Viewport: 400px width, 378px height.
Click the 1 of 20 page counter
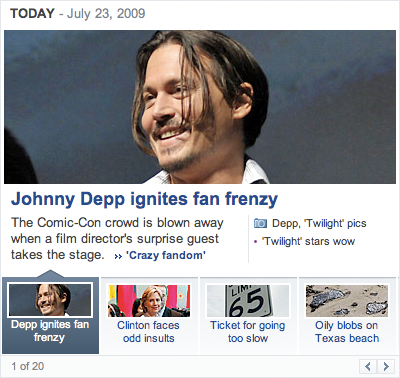point(28,366)
